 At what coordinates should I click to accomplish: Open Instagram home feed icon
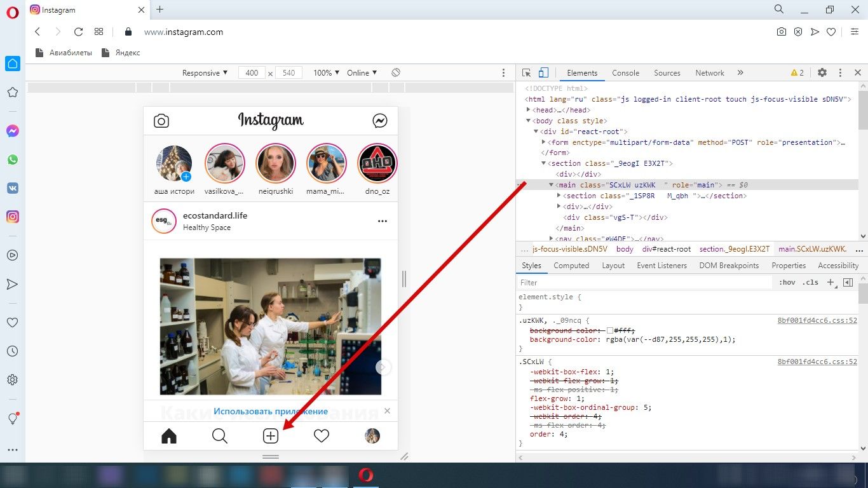tap(169, 436)
